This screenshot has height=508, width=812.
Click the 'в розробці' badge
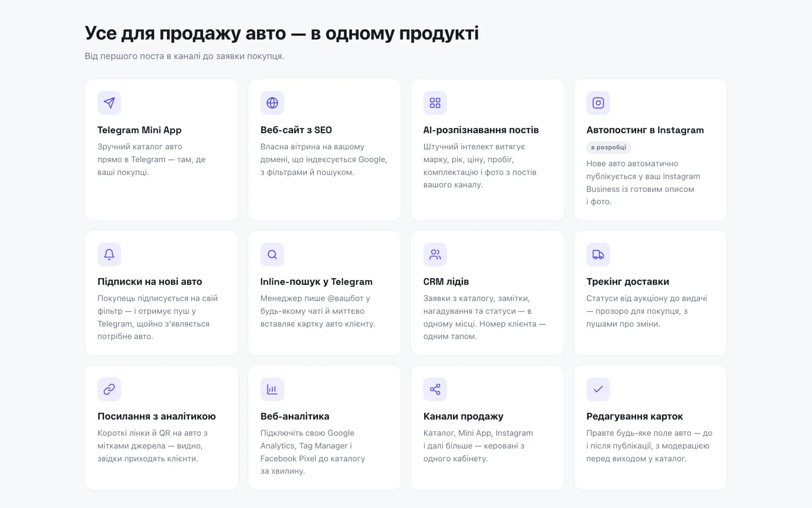click(609, 147)
